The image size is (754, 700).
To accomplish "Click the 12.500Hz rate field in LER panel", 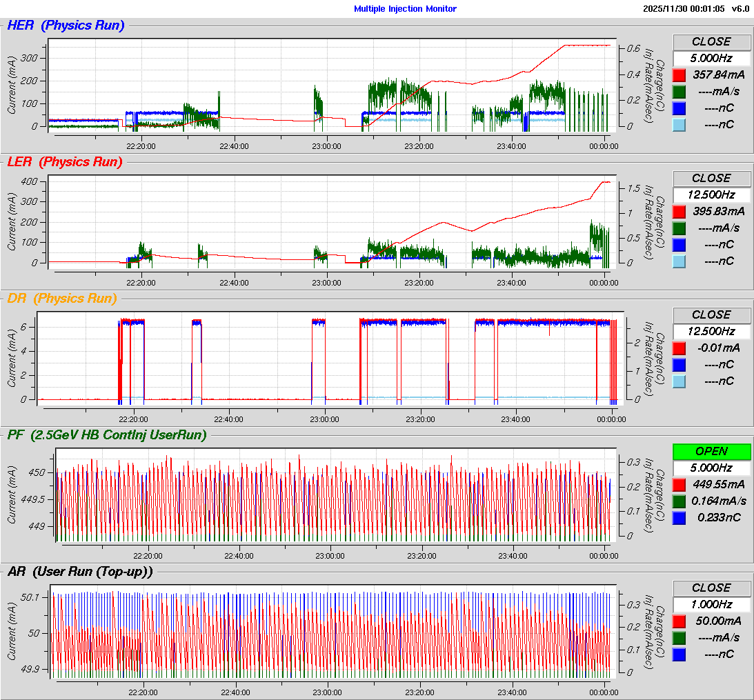I will pyautogui.click(x=711, y=194).
